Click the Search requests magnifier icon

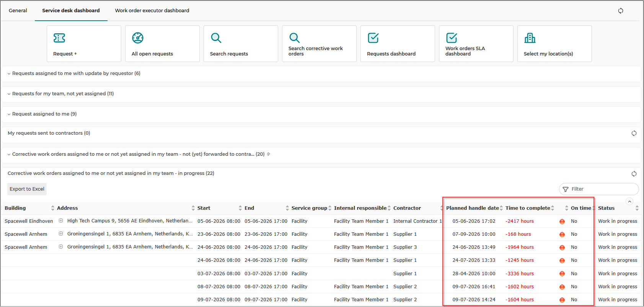click(216, 38)
